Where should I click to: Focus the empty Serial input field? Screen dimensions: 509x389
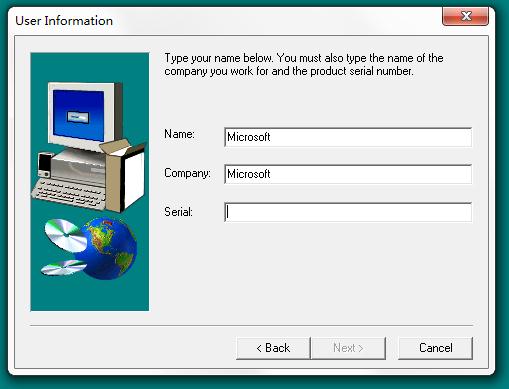tap(348, 212)
